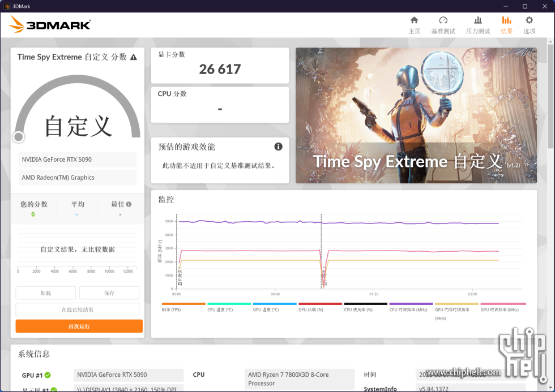The image size is (555, 392).
Task: Click the 您的分数 value 0
Action: (33, 214)
